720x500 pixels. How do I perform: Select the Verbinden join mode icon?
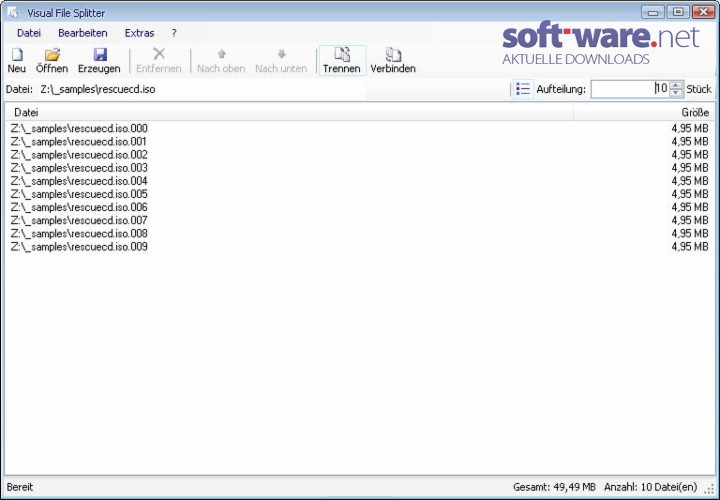click(x=393, y=54)
